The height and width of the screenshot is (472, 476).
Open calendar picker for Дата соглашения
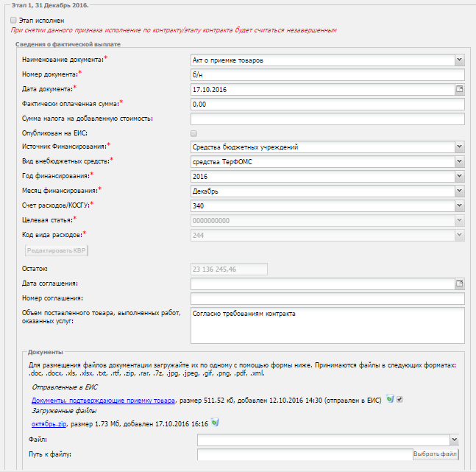(460, 283)
